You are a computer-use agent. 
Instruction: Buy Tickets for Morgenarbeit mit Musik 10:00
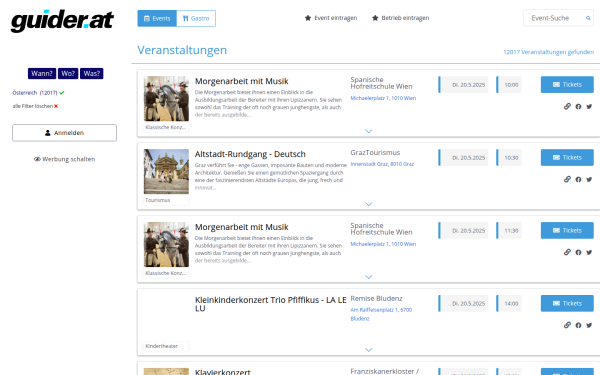pyautogui.click(x=567, y=85)
